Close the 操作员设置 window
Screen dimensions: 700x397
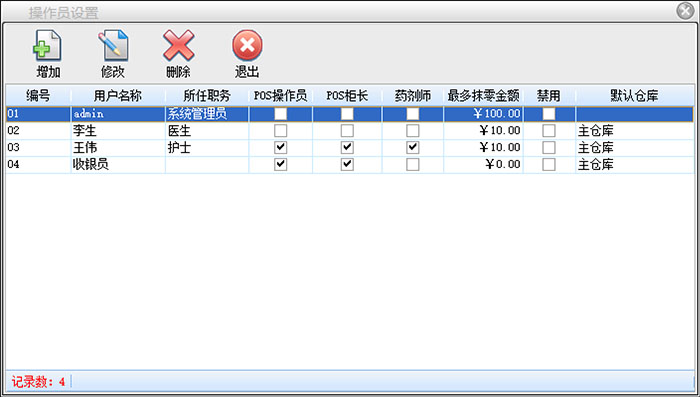click(685, 10)
